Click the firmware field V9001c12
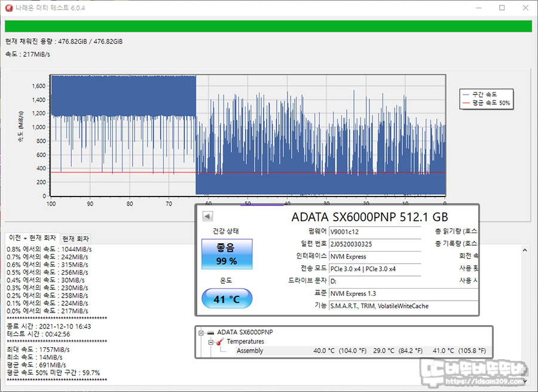The height and width of the screenshot is (392, 538). pyautogui.click(x=375, y=232)
